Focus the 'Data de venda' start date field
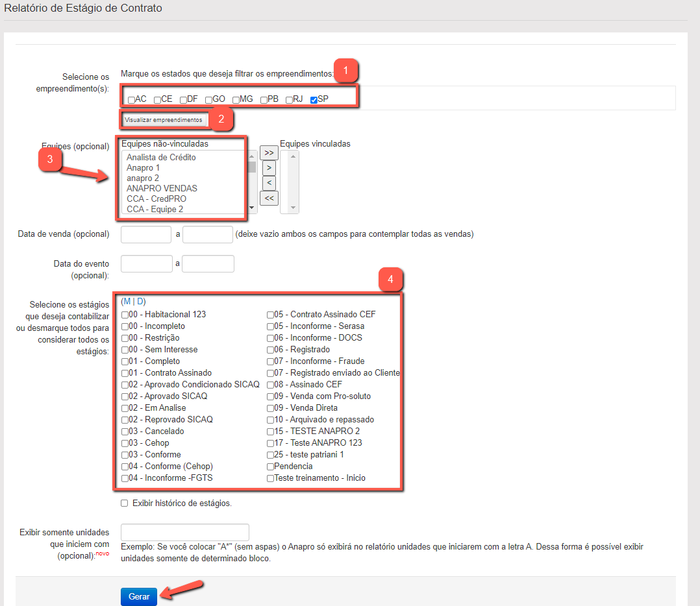700x606 pixels. (146, 234)
